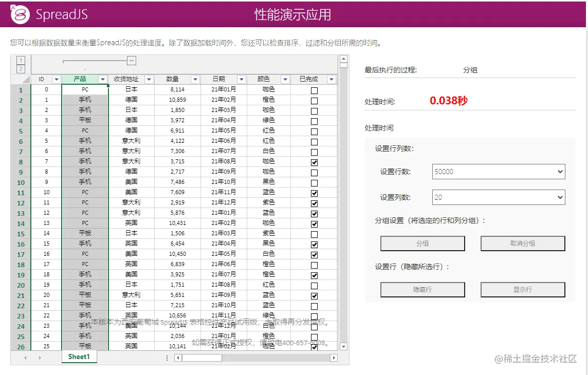Select quantity cell 1,506
This screenshot has width=588, height=375.
(x=177, y=233)
